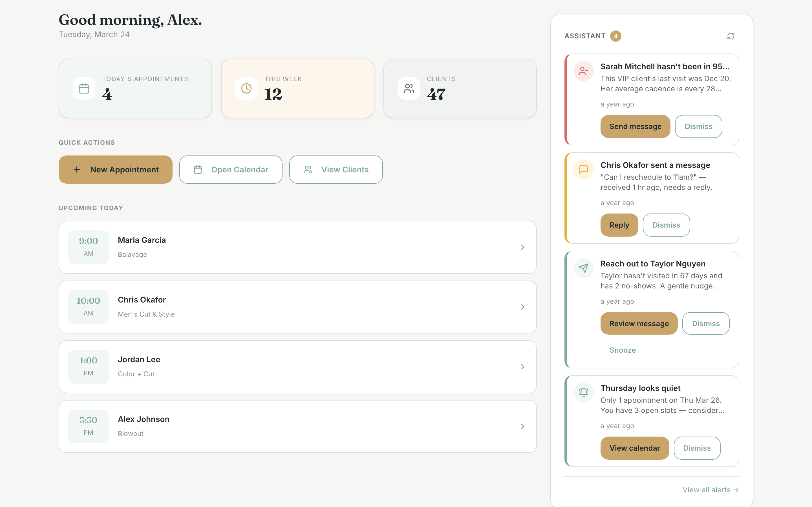The image size is (812, 507).
Task: Click the person icon on Sarah Mitchell's alert
Action: pyautogui.click(x=583, y=71)
